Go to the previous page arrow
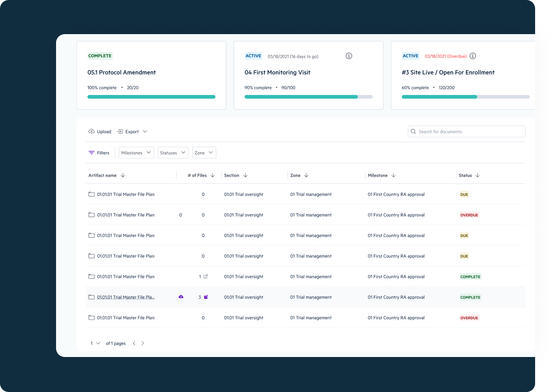 tap(134, 343)
